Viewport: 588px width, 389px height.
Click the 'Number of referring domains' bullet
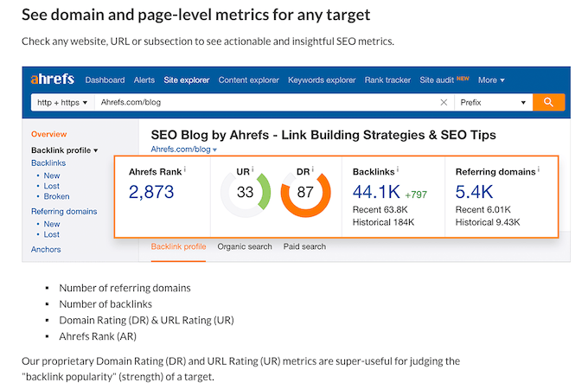pyautogui.click(x=125, y=288)
